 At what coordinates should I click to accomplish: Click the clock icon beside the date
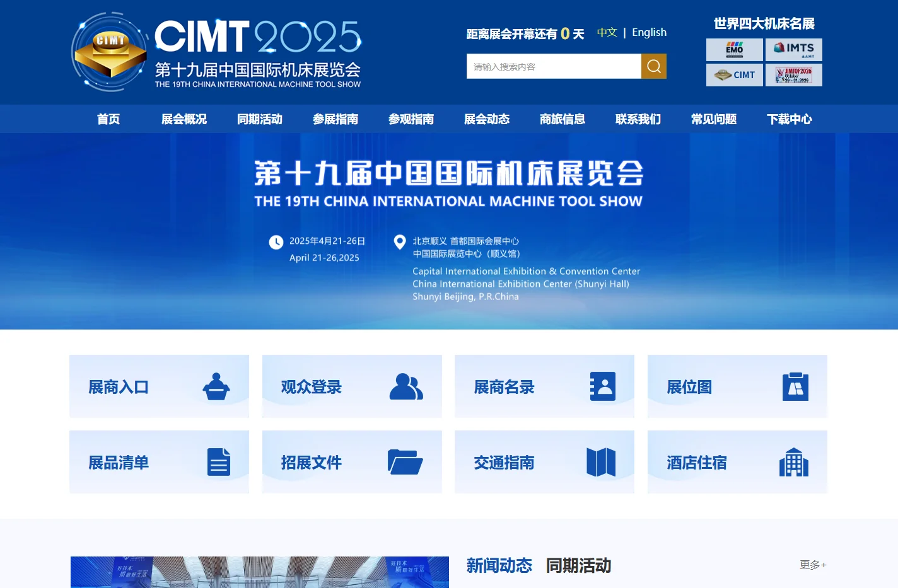pyautogui.click(x=276, y=242)
